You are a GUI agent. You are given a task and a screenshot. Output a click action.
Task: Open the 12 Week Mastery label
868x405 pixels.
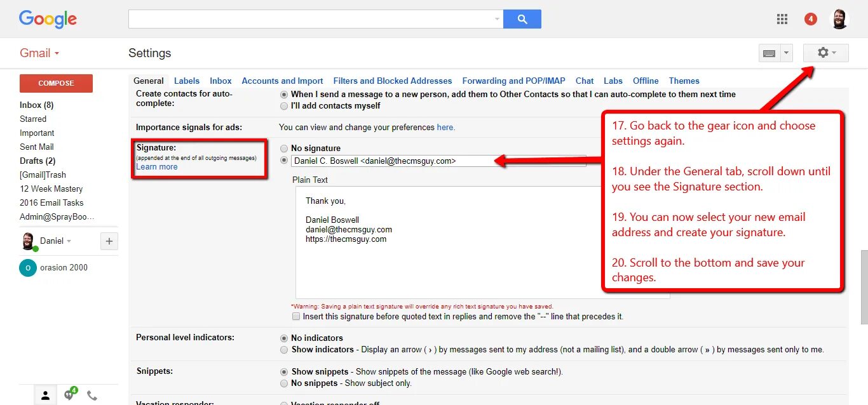pyautogui.click(x=51, y=189)
